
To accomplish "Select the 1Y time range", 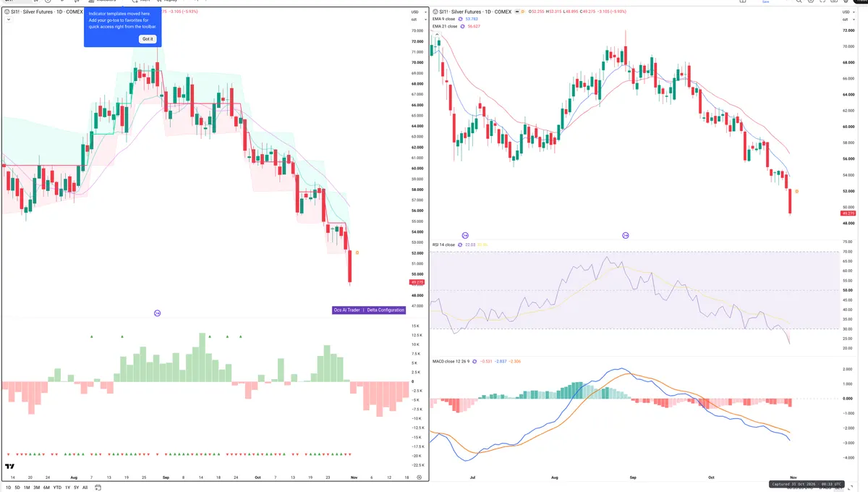I will 68,488.
